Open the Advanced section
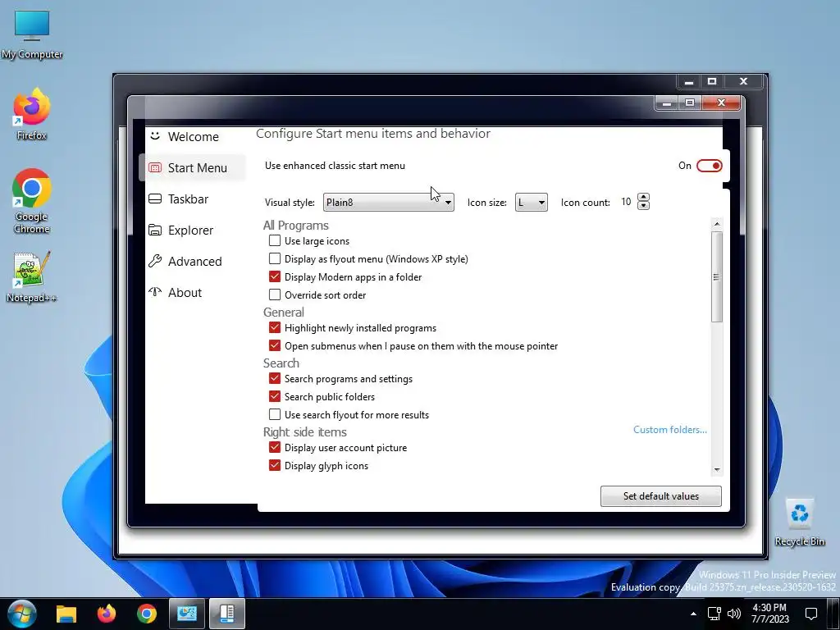The width and height of the screenshot is (840, 630). tap(195, 262)
